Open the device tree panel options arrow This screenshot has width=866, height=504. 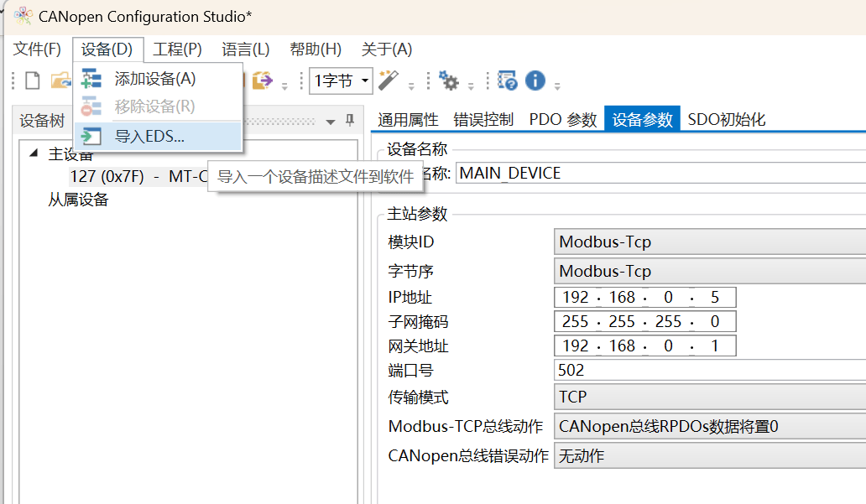click(x=331, y=122)
